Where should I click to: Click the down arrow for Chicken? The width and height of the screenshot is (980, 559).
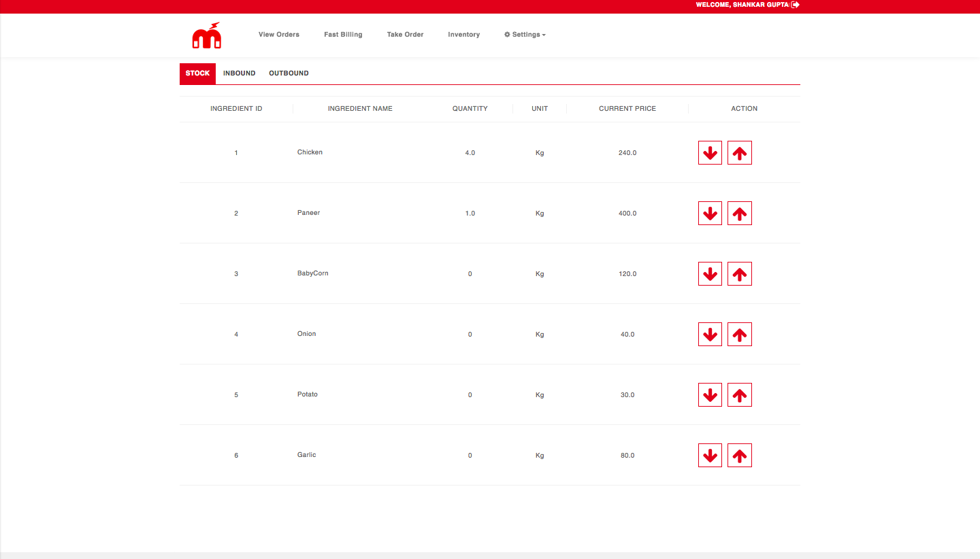[x=710, y=153]
